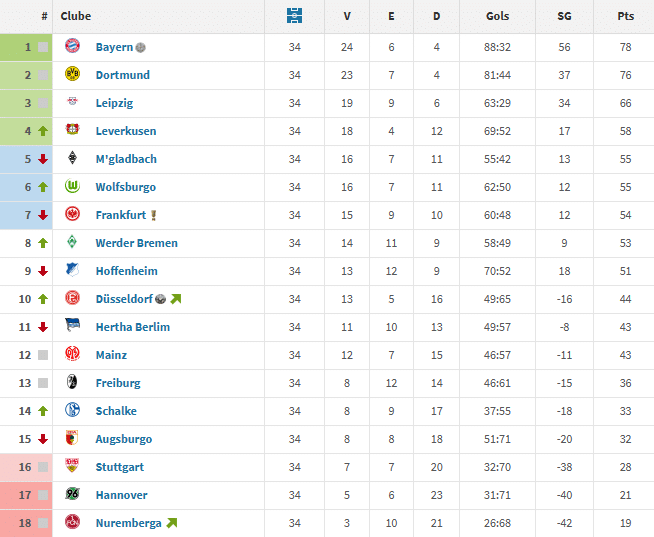Viewport: 654px width, 537px height.
Task: Click the Werder Bremen crest icon
Action: 72,243
